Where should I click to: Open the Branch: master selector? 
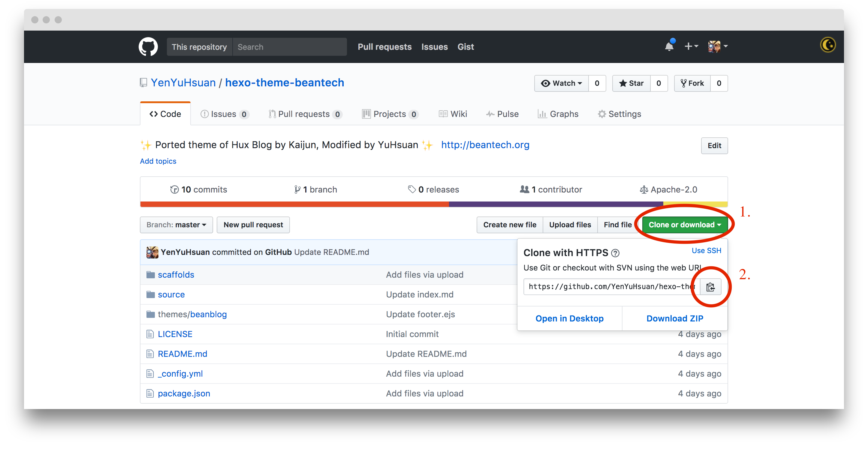coord(176,225)
